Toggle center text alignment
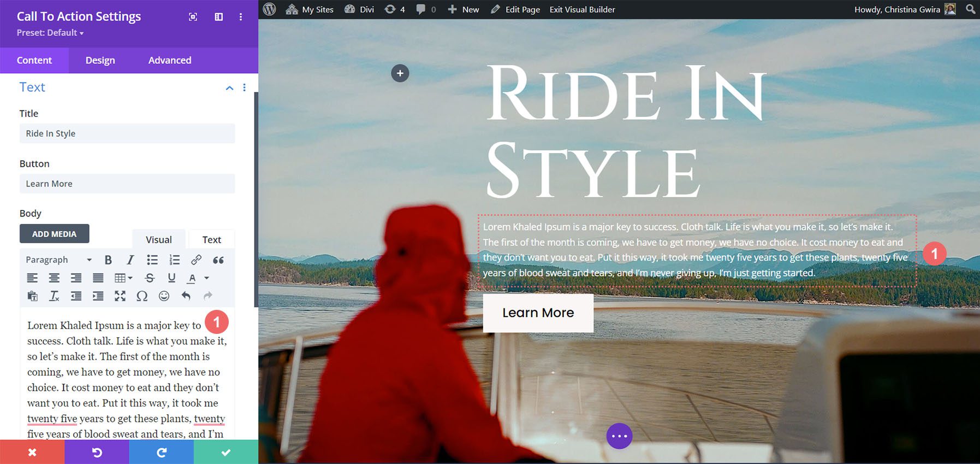 tap(54, 278)
